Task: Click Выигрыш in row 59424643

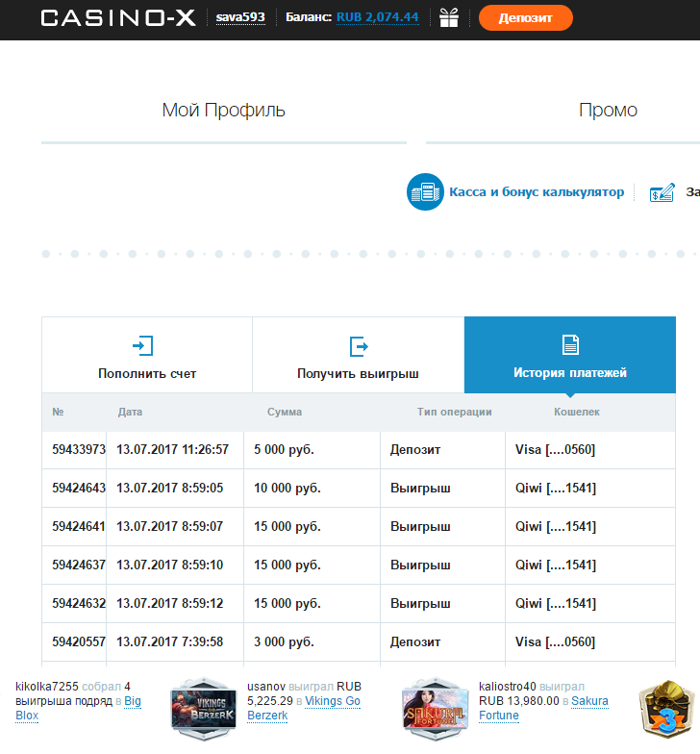Action: pyautogui.click(x=420, y=489)
